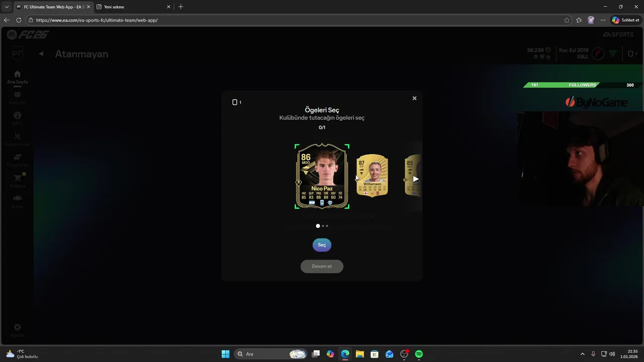Click the green triangle icon in header

coord(613,54)
